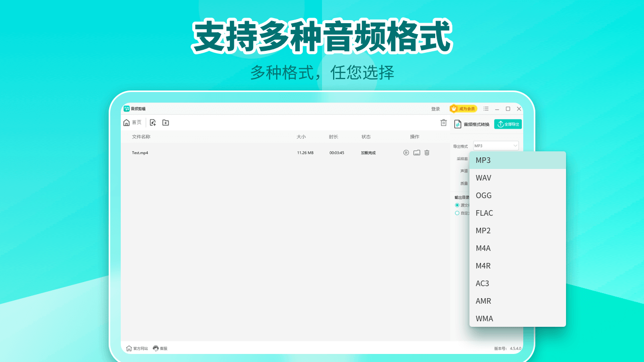644x362 pixels.
Task: Click the add folder icon
Action: pyautogui.click(x=166, y=123)
